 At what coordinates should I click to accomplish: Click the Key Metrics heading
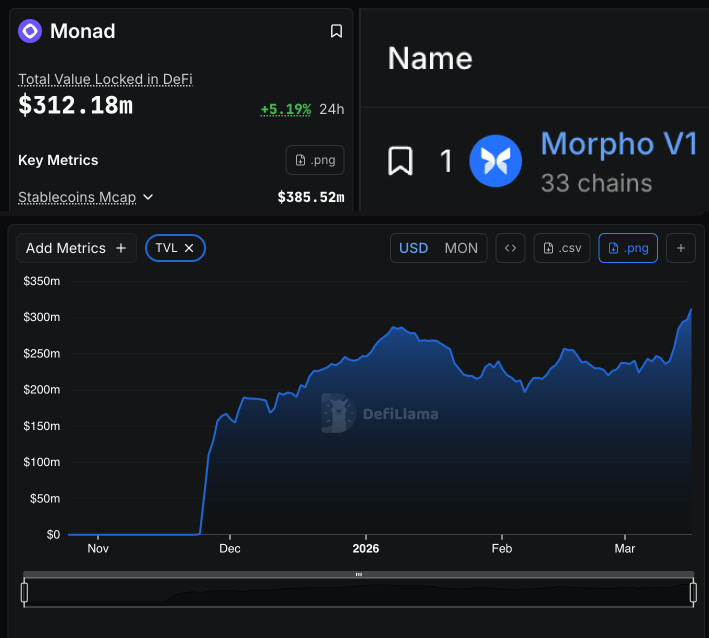click(x=58, y=160)
